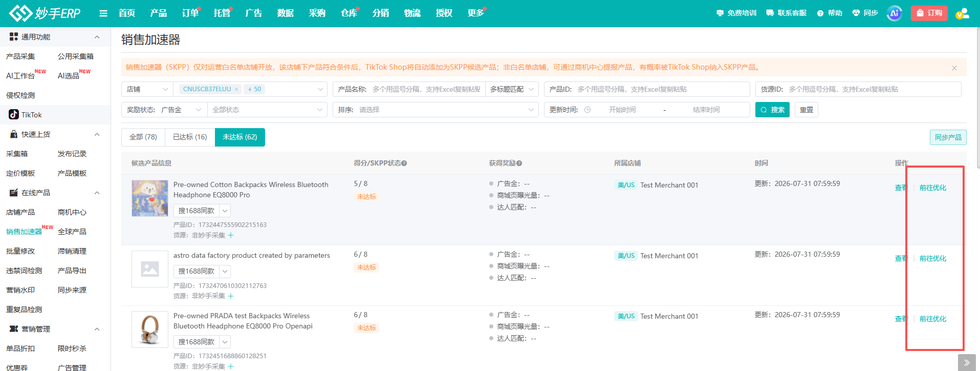Open 商机中心 in the sidebar
Screen dimensions: 980x371
click(x=72, y=212)
